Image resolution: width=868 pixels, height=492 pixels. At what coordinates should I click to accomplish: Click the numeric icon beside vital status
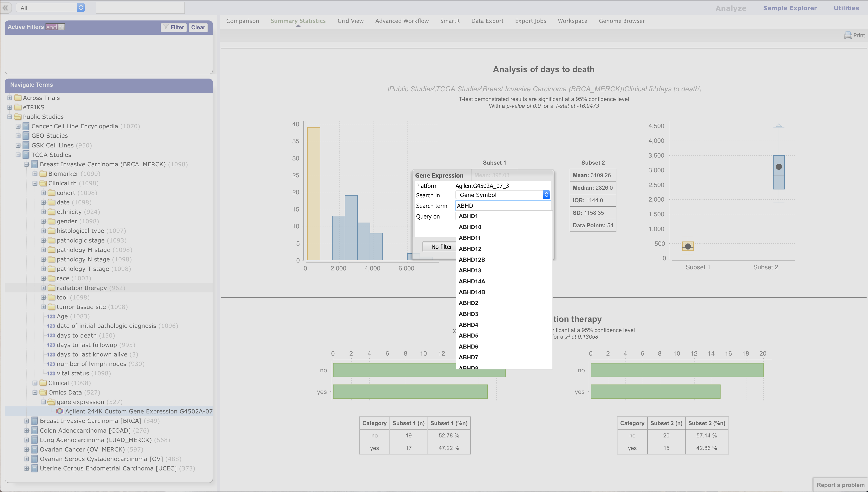click(x=51, y=373)
